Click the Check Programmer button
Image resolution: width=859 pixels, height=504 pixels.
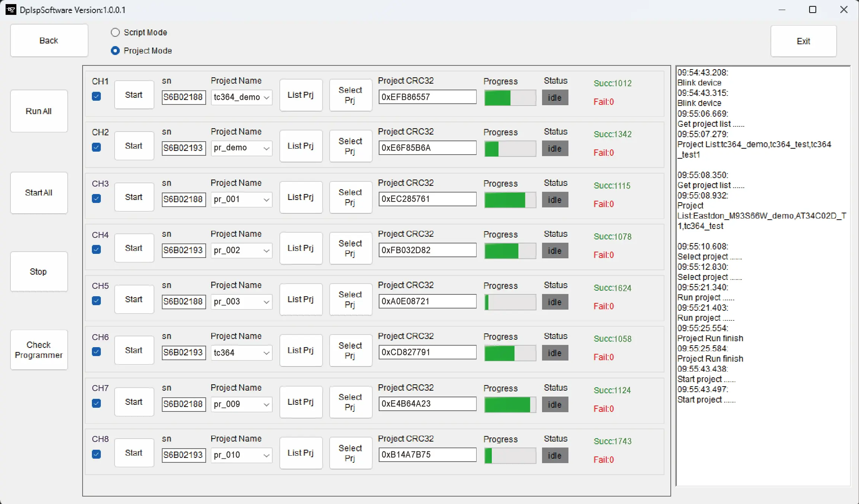coord(39,350)
